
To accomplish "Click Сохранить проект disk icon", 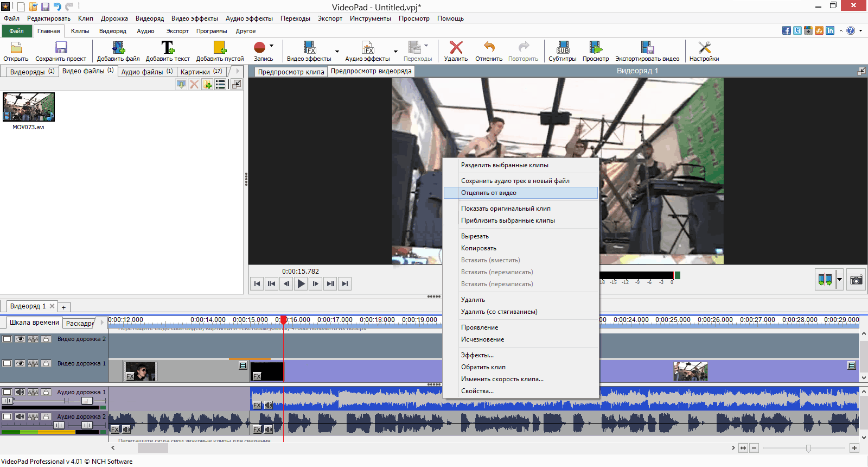I will click(x=61, y=48).
